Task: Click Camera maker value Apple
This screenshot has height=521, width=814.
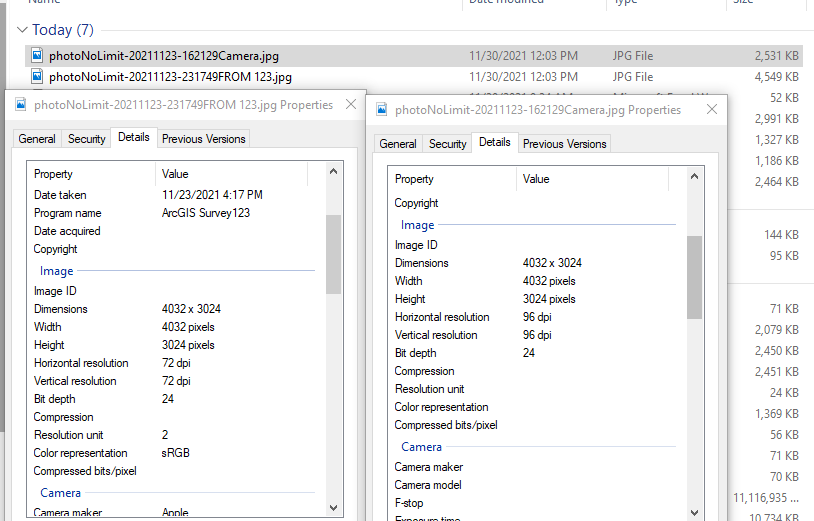Action: [x=175, y=512]
